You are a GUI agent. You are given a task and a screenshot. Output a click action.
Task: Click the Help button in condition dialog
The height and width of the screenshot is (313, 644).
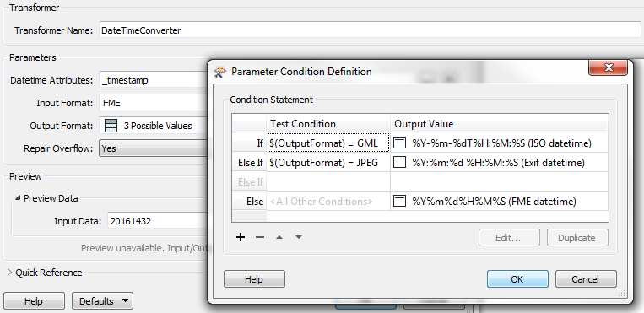coord(254,279)
